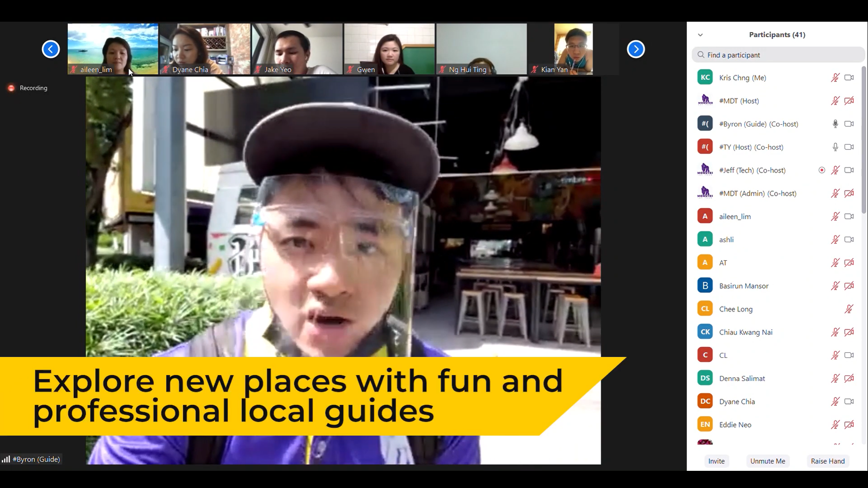The width and height of the screenshot is (868, 488).
Task: Click Eddie Neo muted microphone icon
Action: pyautogui.click(x=835, y=425)
